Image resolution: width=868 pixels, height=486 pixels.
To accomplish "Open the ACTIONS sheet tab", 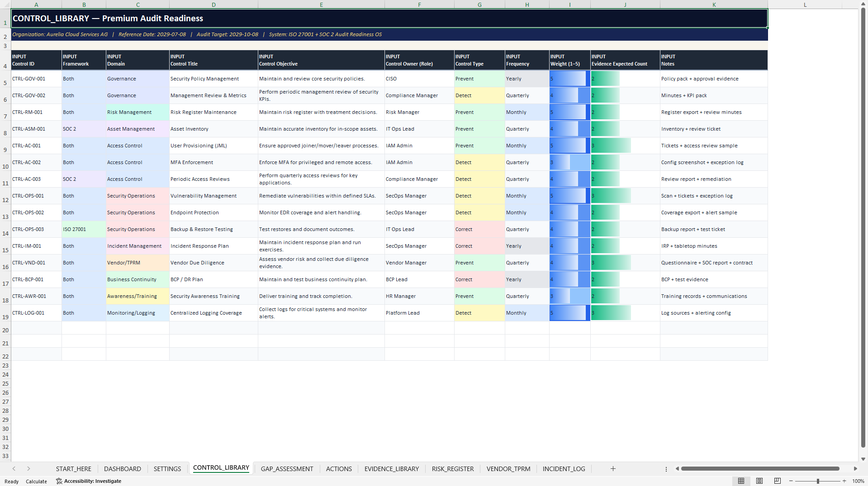I will click(x=339, y=469).
